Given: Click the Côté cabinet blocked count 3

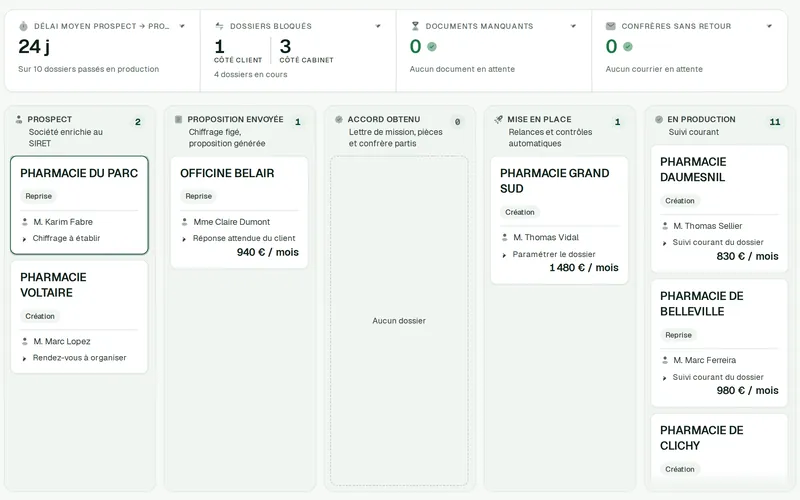Looking at the screenshot, I should coord(285,47).
